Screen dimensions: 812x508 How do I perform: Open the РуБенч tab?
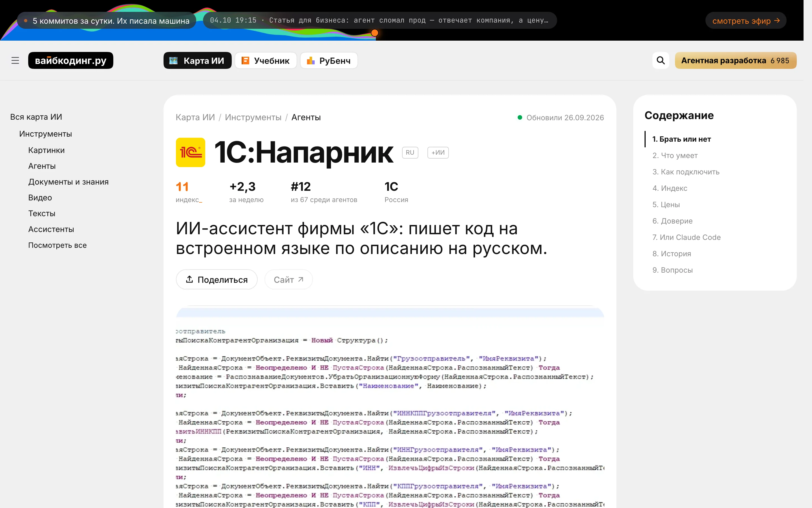coord(329,60)
